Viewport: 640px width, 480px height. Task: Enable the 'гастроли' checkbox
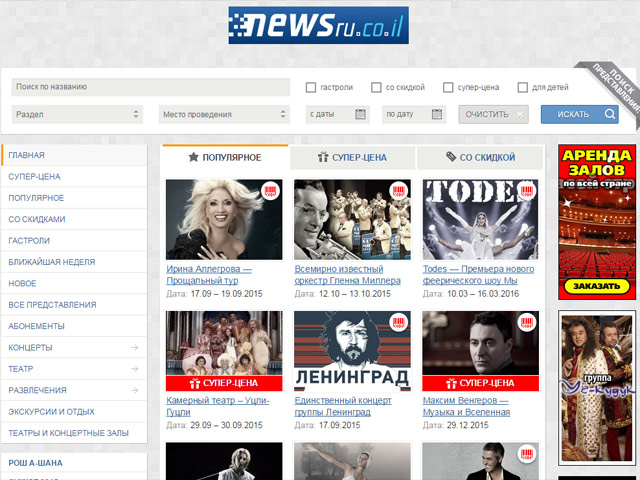pyautogui.click(x=311, y=87)
